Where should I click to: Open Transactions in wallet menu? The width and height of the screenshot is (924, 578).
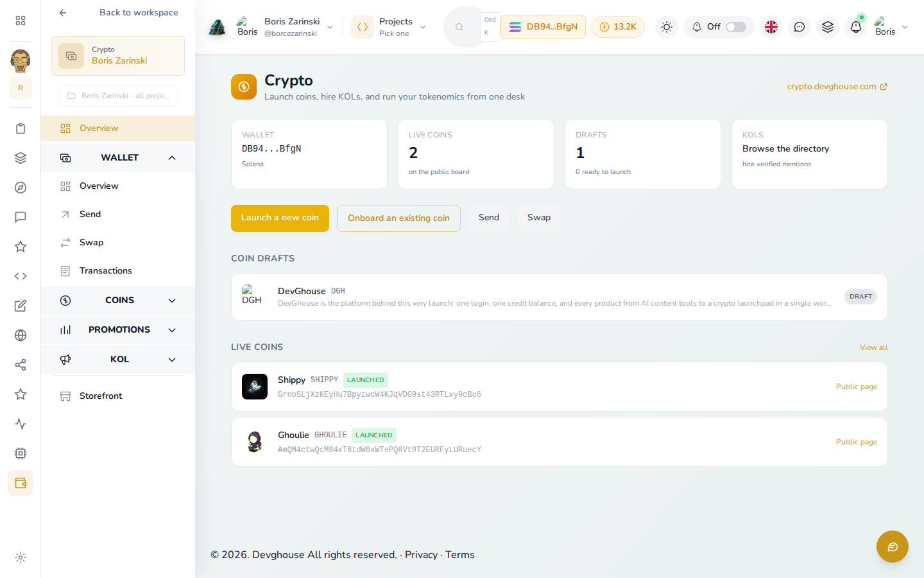118,271
